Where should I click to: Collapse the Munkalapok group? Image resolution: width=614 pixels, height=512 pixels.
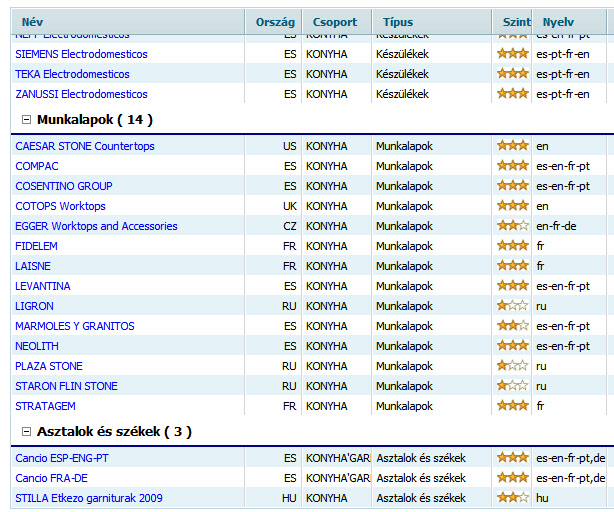[x=26, y=120]
